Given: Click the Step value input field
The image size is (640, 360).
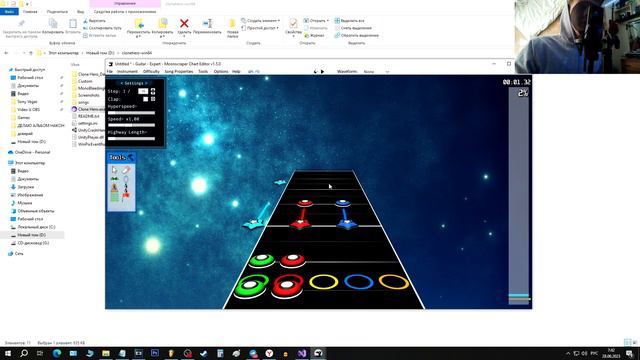Looking at the screenshot, I should [143, 91].
